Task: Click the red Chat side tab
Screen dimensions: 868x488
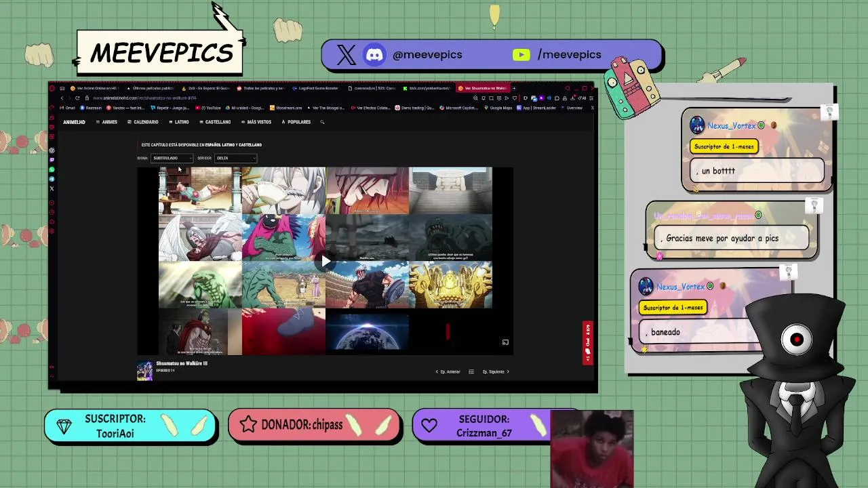Action: pyautogui.click(x=588, y=343)
